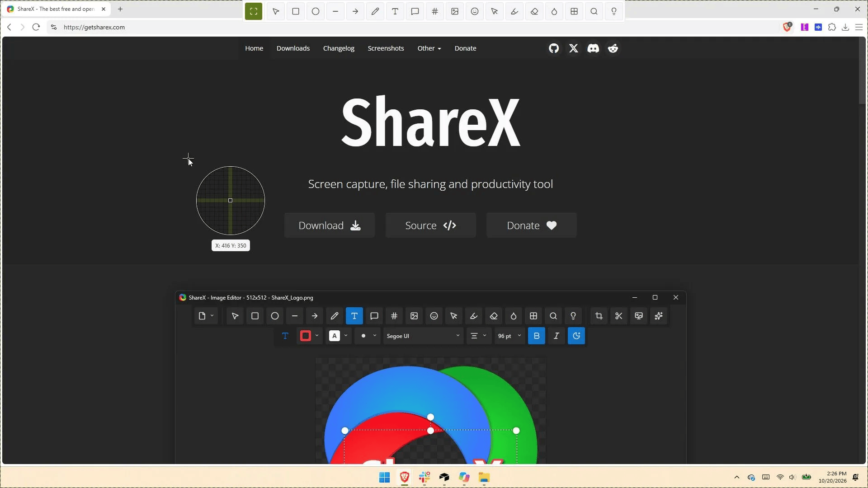The height and width of the screenshot is (488, 868).
Task: Expand the arrow beside the red border color swatch
Action: click(x=317, y=335)
